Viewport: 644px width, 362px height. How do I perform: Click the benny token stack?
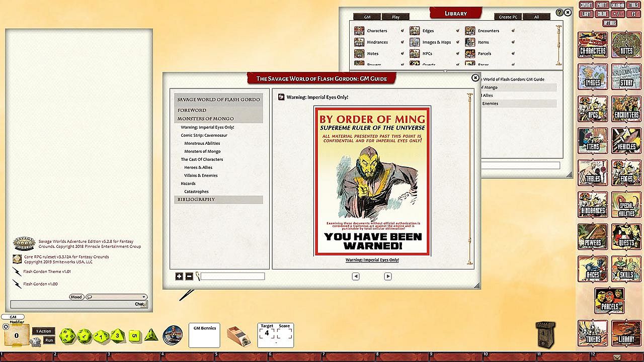[173, 335]
